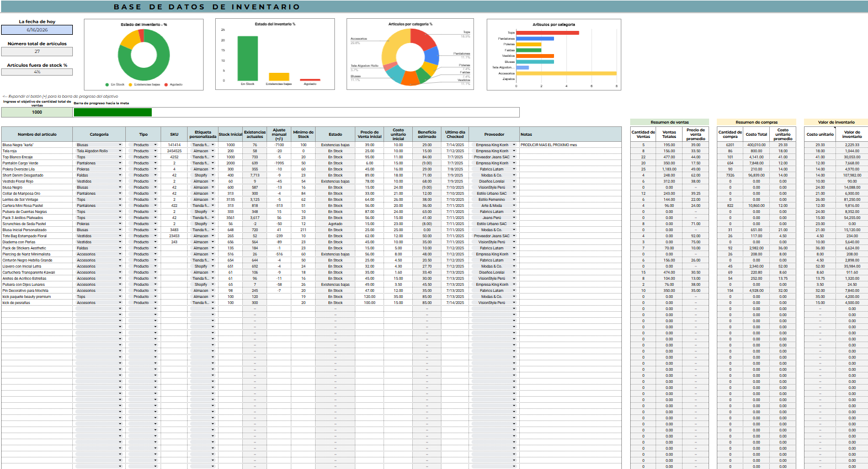The height and width of the screenshot is (469, 868).
Task: Open Categoría dropdown in Tela roja row
Action: [120, 151]
